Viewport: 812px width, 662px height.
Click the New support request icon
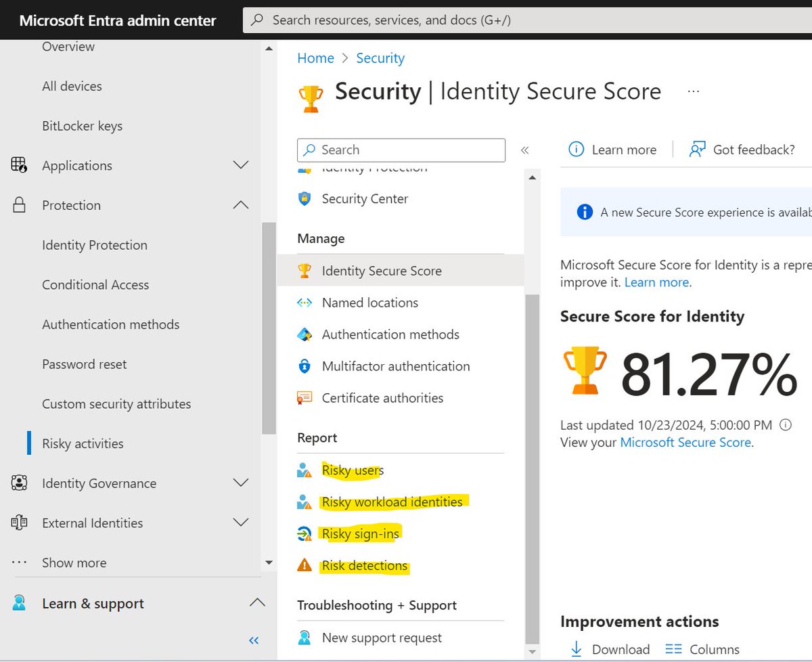304,638
